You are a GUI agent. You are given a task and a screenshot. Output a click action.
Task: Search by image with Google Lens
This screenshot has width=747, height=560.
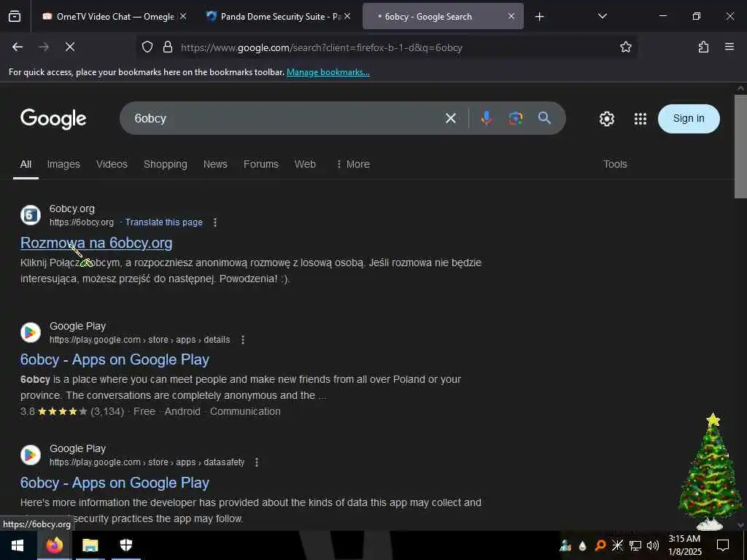(x=516, y=118)
